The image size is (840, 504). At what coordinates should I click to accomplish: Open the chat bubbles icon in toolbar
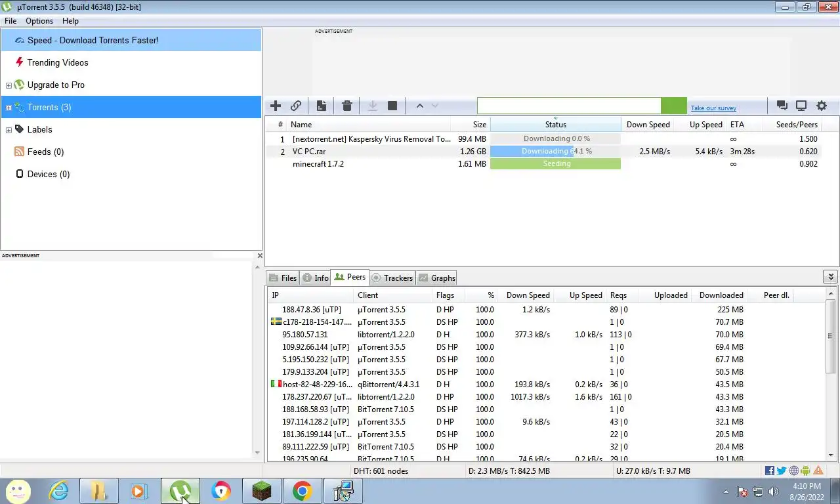[782, 106]
